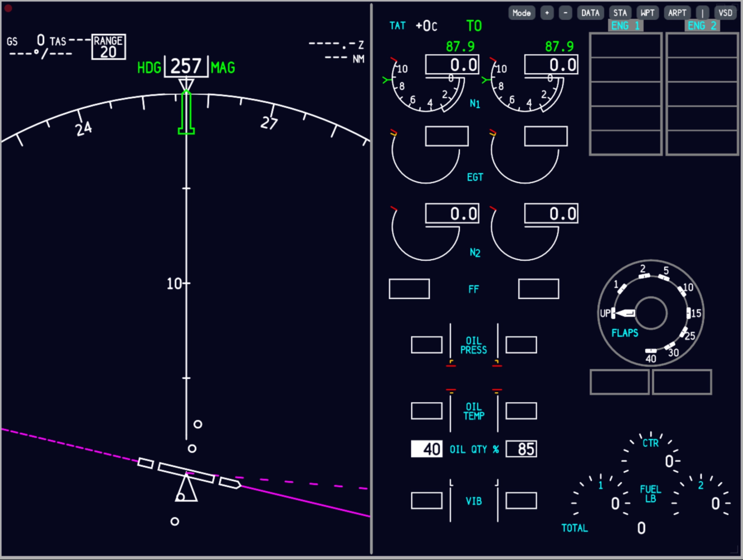Click the flaps position dial
Image resolution: width=743 pixels, height=560 pixels.
pos(651,313)
